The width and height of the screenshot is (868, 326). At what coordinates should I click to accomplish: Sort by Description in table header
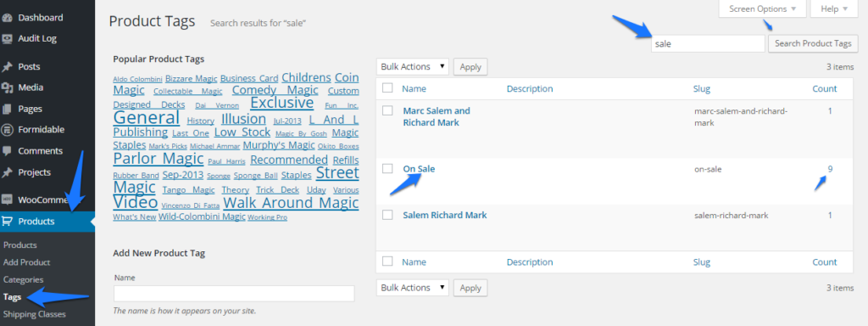(x=530, y=88)
